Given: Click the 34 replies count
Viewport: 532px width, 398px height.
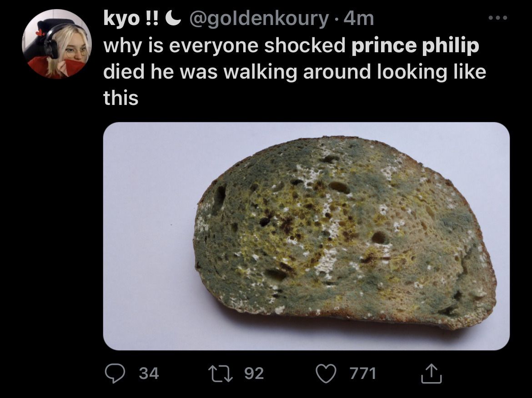Looking at the screenshot, I should [149, 373].
